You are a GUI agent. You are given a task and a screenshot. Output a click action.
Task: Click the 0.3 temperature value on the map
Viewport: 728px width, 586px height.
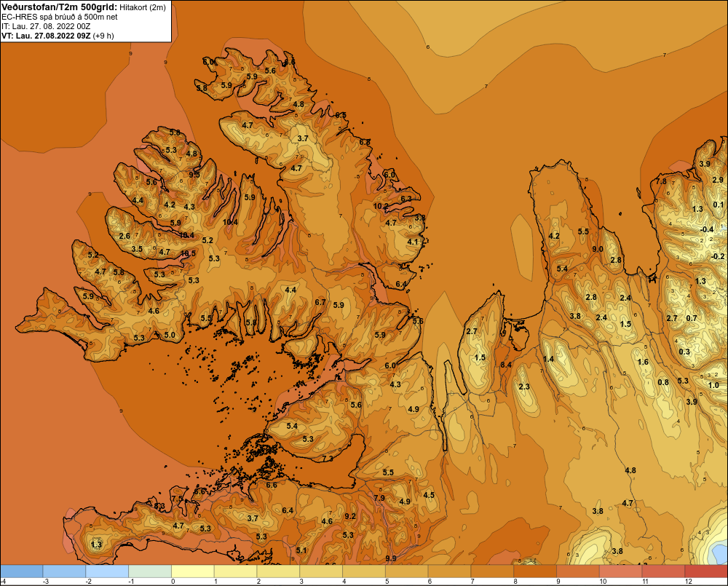tap(684, 352)
